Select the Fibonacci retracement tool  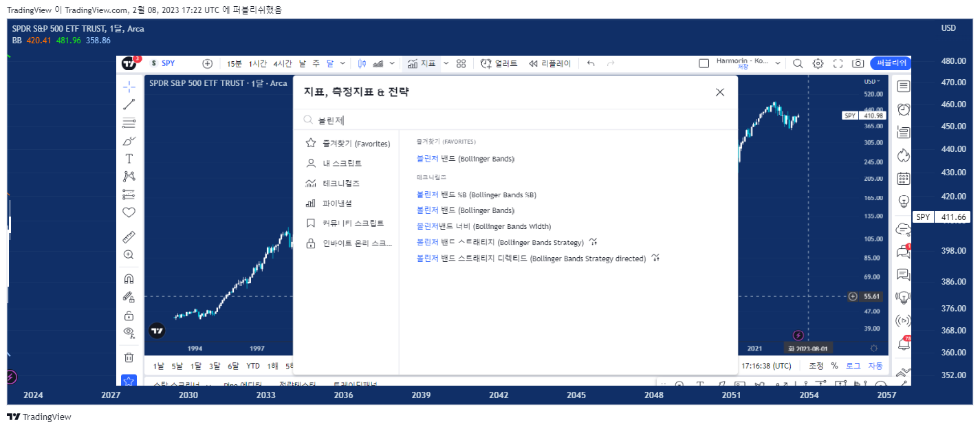(x=129, y=123)
